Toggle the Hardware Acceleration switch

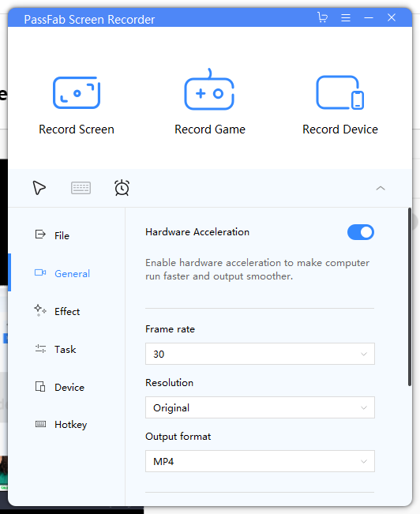click(x=361, y=232)
